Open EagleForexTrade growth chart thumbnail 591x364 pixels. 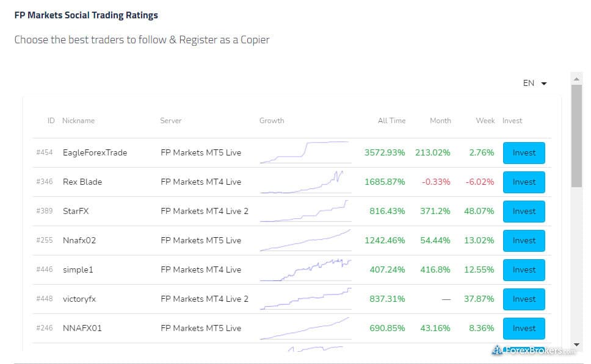coord(305,152)
